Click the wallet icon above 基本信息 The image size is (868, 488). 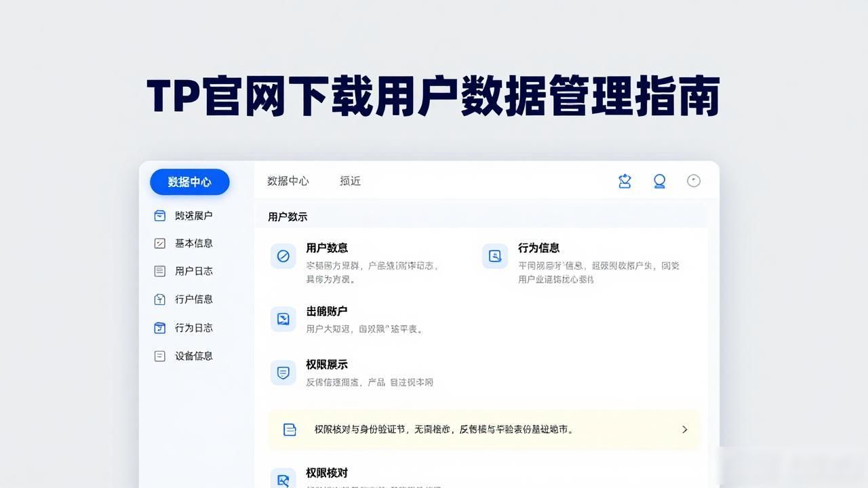[x=160, y=216]
